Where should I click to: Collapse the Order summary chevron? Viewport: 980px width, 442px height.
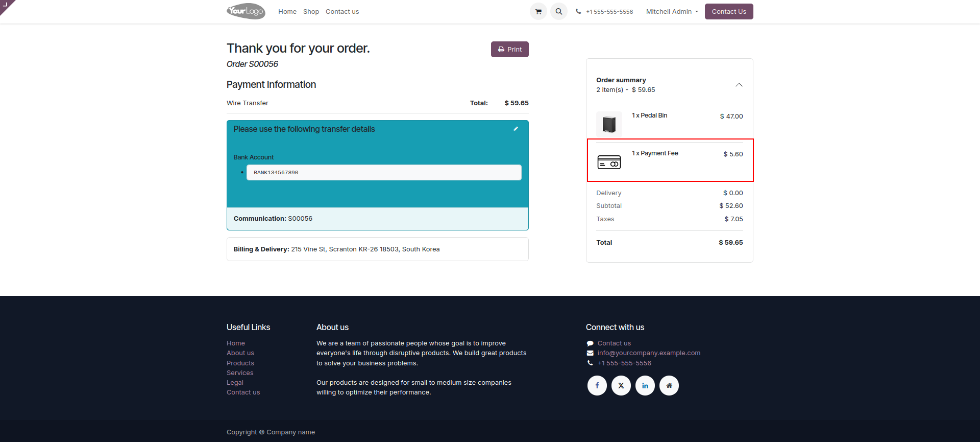(739, 85)
